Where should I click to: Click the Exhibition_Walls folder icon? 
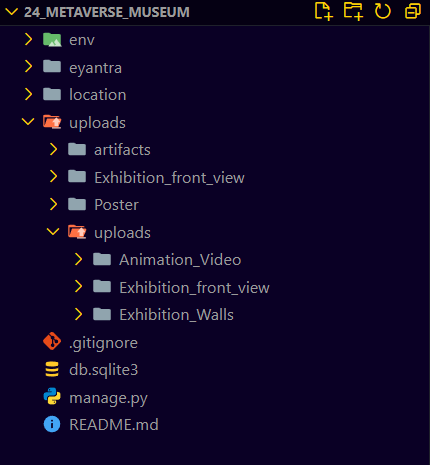coord(102,314)
